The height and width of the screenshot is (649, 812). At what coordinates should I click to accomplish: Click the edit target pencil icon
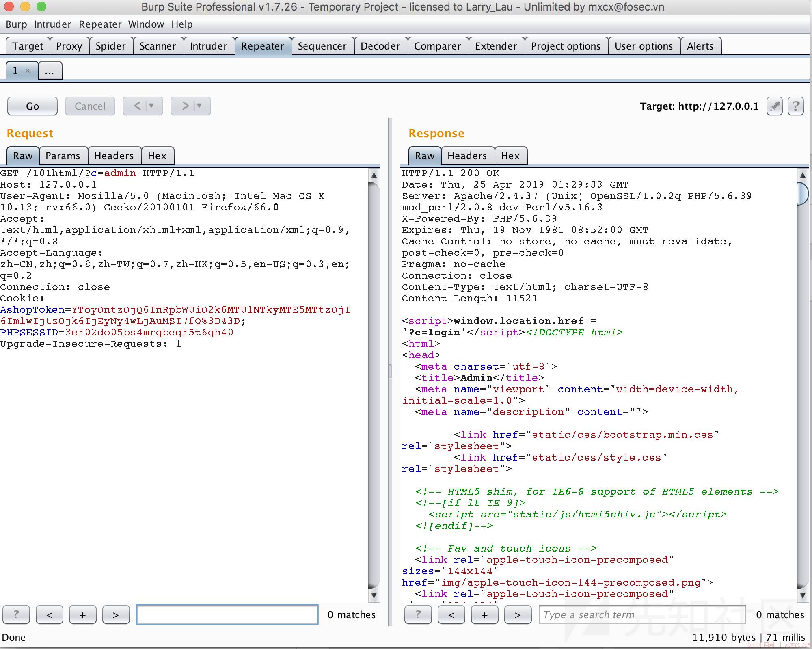(x=775, y=106)
